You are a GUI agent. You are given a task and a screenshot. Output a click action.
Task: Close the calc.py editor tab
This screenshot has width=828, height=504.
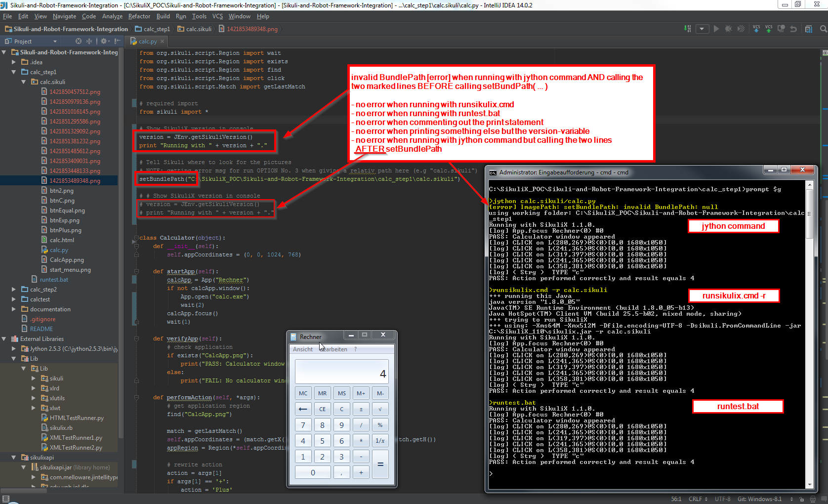(x=162, y=42)
